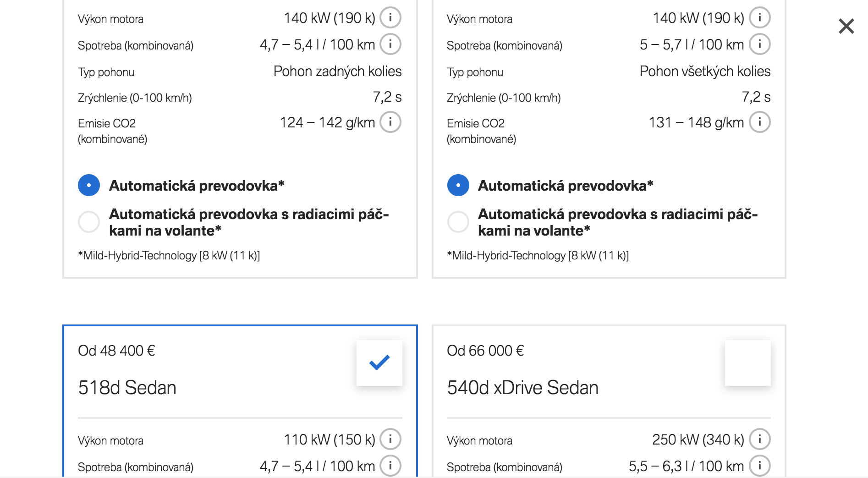868x478 pixels.
Task: Open info for 518d Sedan consumption
Action: (390, 466)
